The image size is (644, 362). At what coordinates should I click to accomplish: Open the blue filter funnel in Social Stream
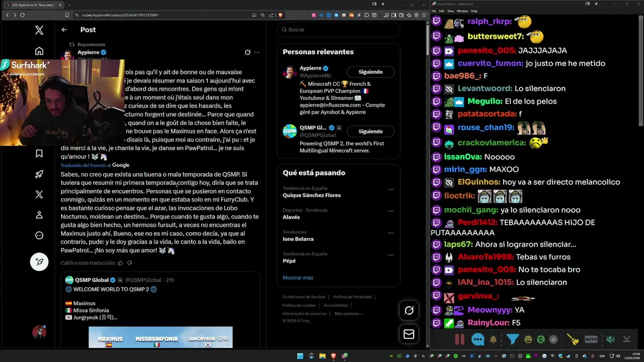coord(513,339)
